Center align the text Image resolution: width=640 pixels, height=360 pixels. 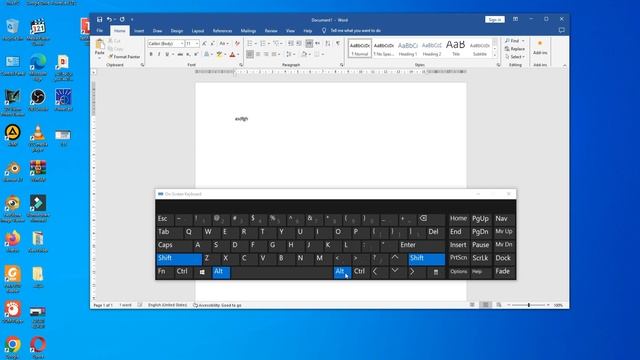(x=258, y=54)
